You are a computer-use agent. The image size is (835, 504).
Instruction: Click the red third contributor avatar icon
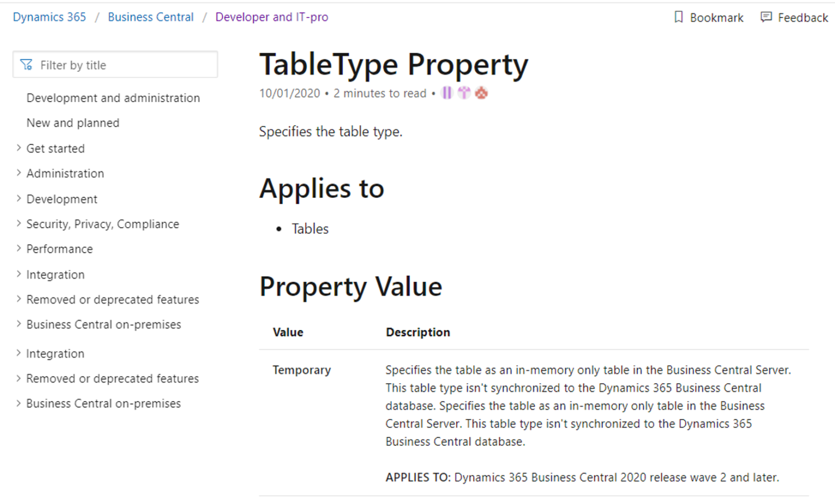point(482,92)
